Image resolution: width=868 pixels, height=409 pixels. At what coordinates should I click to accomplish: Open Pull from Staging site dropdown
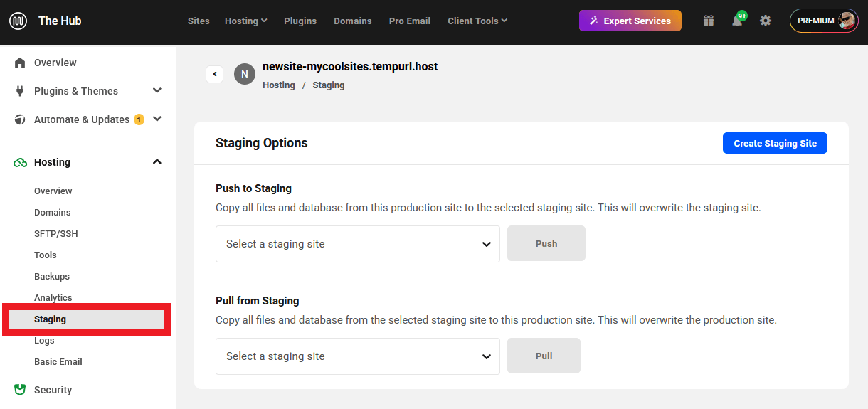pos(358,356)
